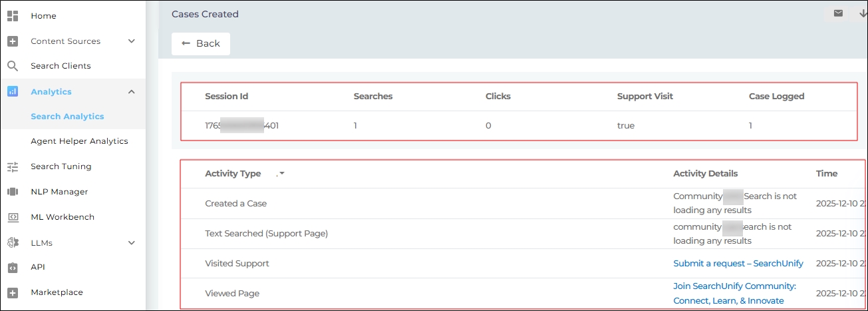
Task: Select Search Analytics in the sidebar
Action: click(67, 117)
